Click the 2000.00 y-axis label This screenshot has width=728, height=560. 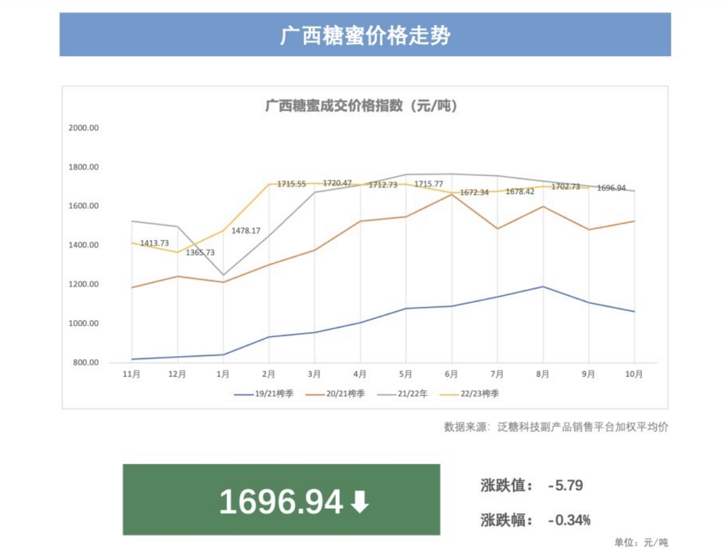83,128
